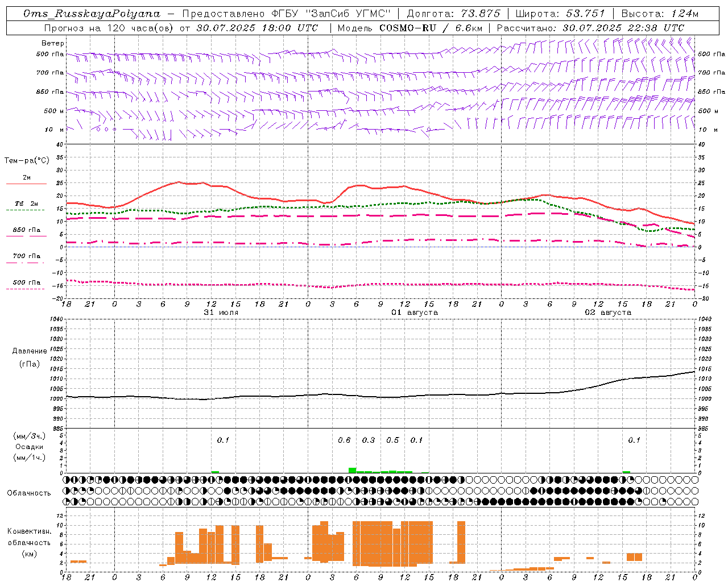Click the "Тем-ра(°C)" panel label
728x582 pixels.
27,161
